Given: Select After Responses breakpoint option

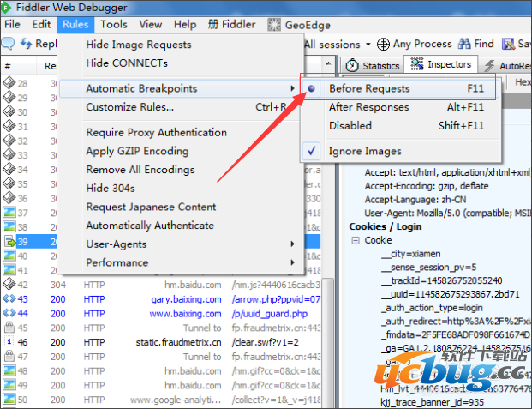Looking at the screenshot, I should (x=400, y=107).
